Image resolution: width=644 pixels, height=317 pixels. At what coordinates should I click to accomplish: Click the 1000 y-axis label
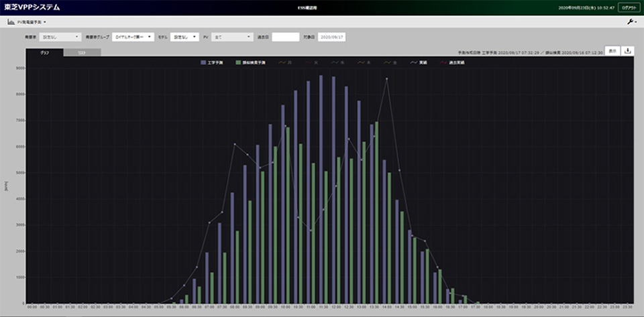tap(19, 277)
